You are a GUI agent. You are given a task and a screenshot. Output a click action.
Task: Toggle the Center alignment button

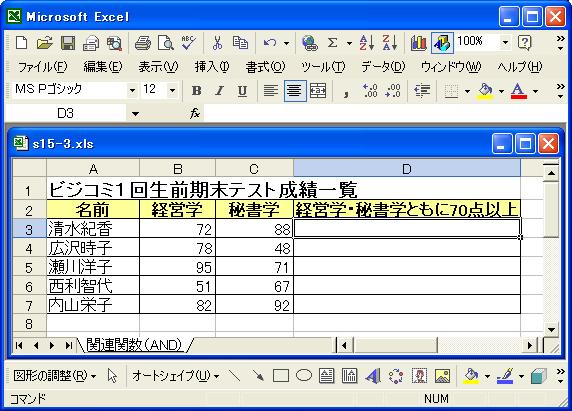(x=294, y=91)
